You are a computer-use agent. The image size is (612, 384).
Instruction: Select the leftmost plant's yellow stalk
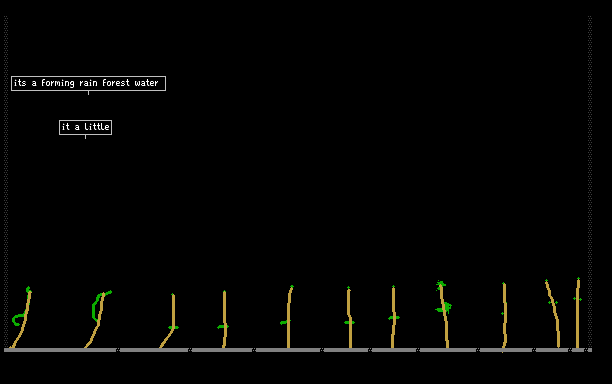pos(22,319)
